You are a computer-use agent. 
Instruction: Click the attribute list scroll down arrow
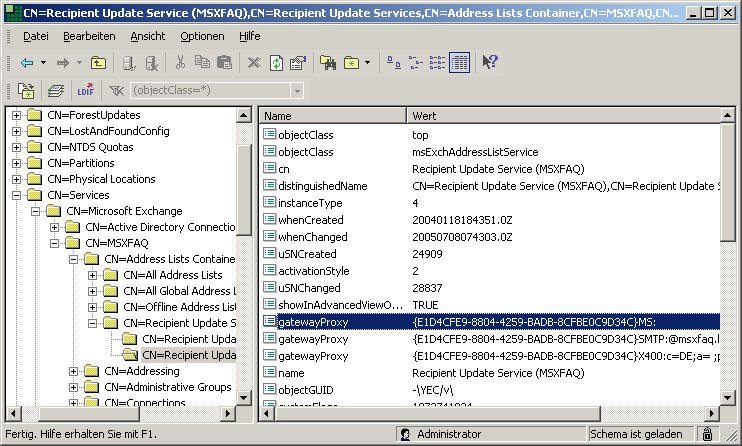(x=728, y=397)
